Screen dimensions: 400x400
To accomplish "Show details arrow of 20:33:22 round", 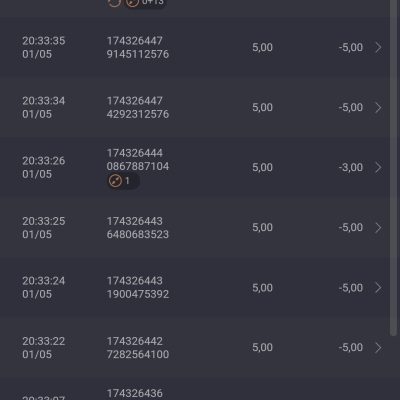I will 378,347.
